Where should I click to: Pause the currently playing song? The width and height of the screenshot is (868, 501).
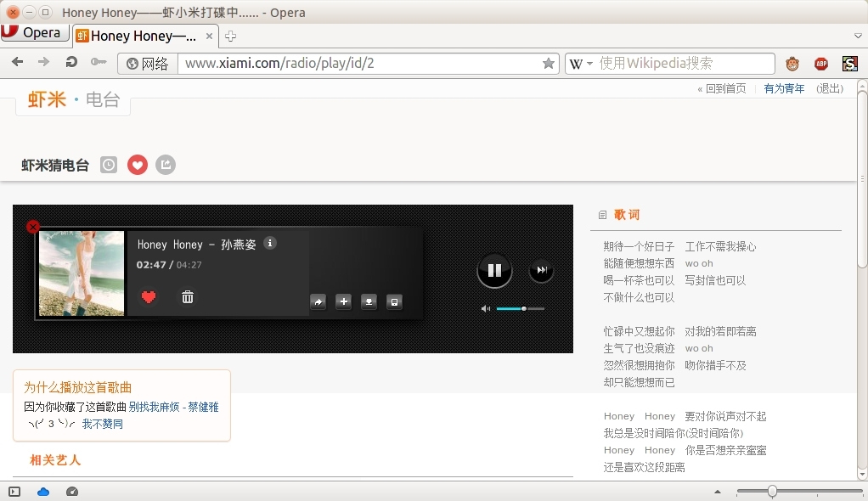[x=495, y=270]
